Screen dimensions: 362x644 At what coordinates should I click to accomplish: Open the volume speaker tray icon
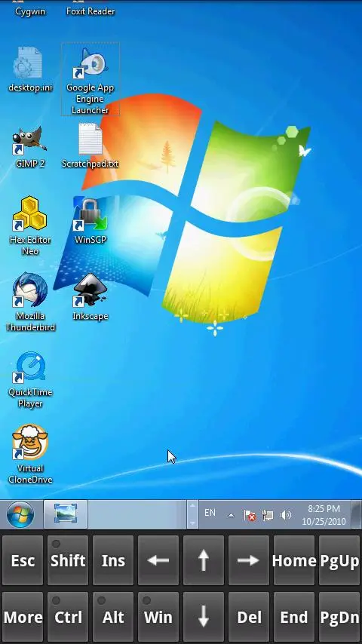pyautogui.click(x=286, y=515)
